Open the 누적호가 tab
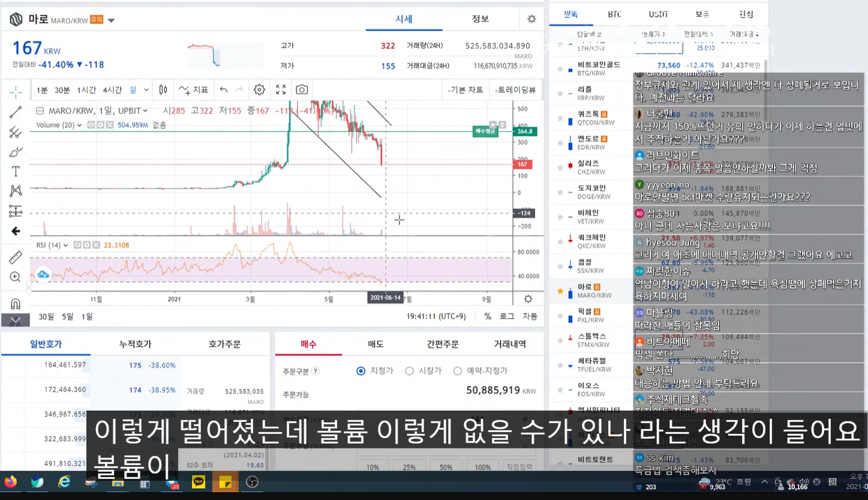This screenshot has width=868, height=500. point(136,344)
